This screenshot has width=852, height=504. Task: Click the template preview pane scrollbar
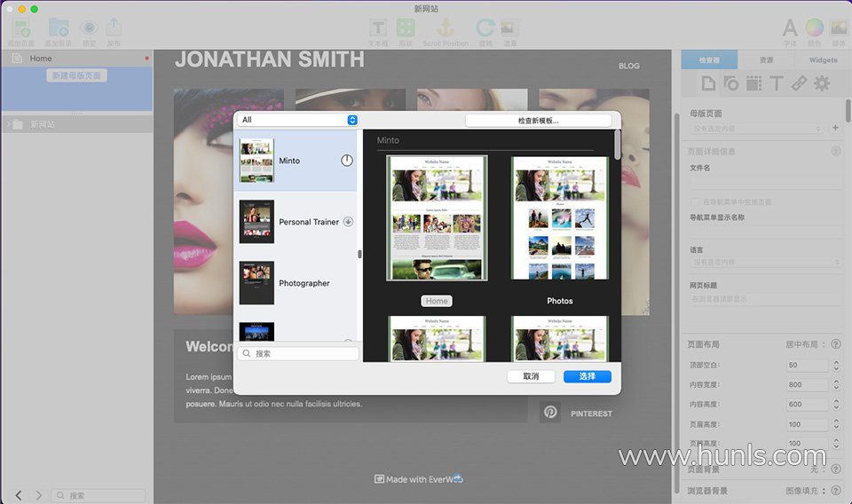coord(618,145)
